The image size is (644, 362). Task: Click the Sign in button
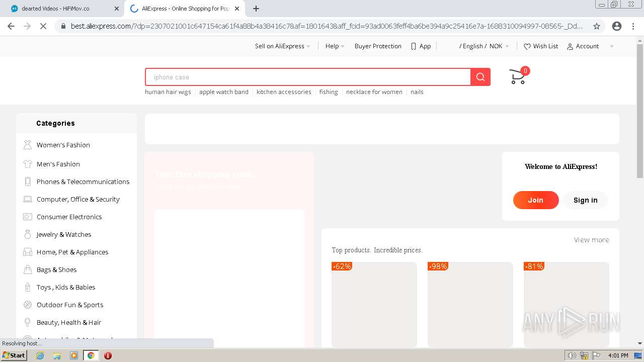(585, 200)
